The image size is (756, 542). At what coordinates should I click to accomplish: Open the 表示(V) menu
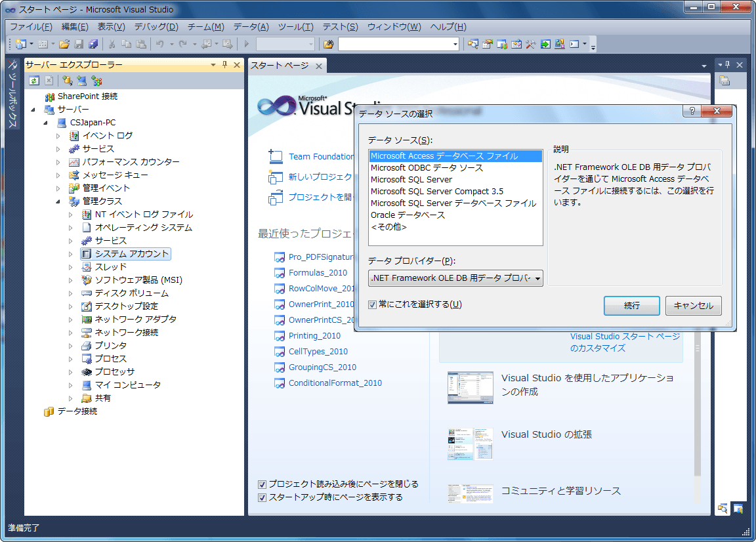pyautogui.click(x=112, y=27)
